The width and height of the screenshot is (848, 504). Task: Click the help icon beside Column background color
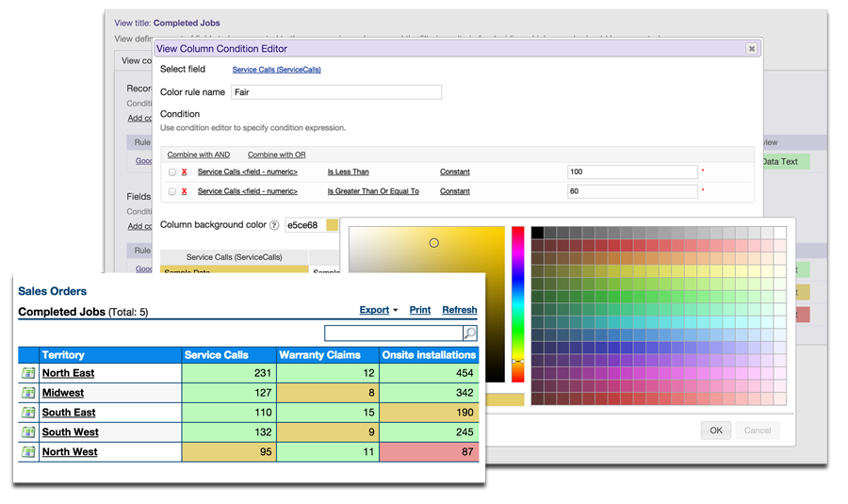click(x=274, y=225)
